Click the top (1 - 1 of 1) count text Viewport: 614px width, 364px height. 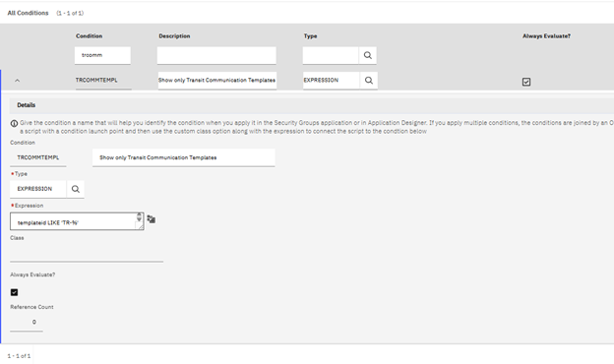click(x=70, y=14)
